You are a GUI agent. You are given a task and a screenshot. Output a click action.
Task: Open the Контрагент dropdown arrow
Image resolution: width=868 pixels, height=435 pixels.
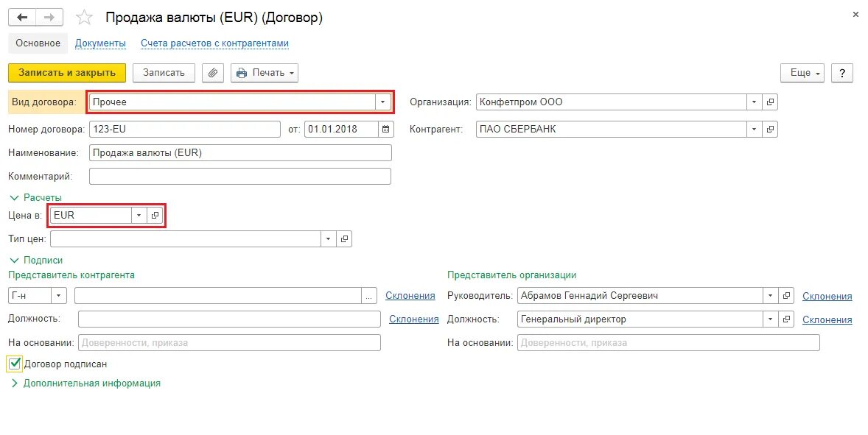[x=754, y=130]
